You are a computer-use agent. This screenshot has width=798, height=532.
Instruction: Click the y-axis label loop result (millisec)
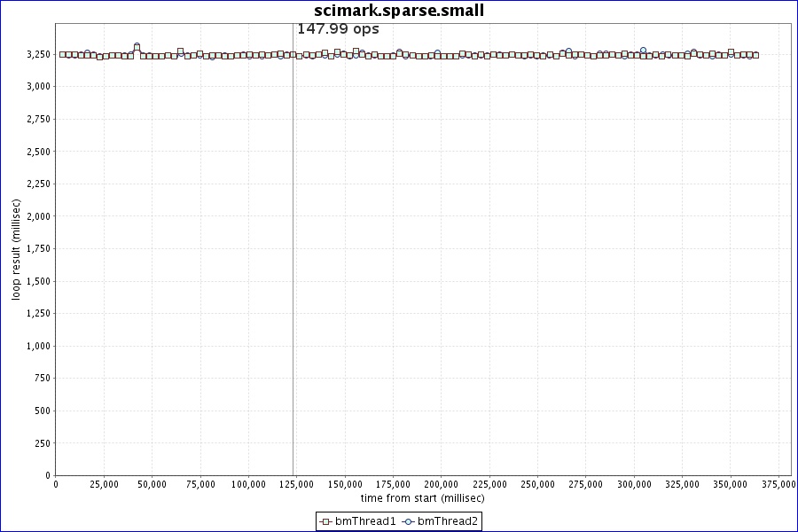click(16, 249)
